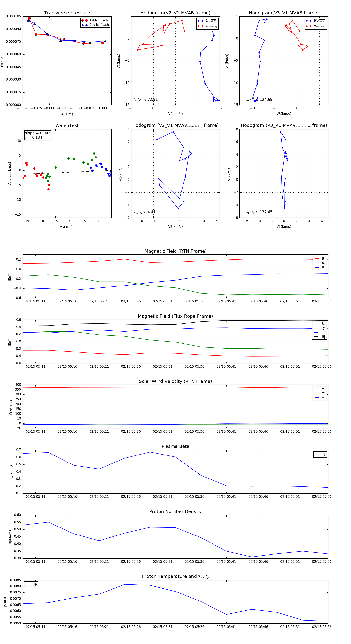Select the Bz' legend entry
Viewport: 351px width, 644px height.
[320, 332]
